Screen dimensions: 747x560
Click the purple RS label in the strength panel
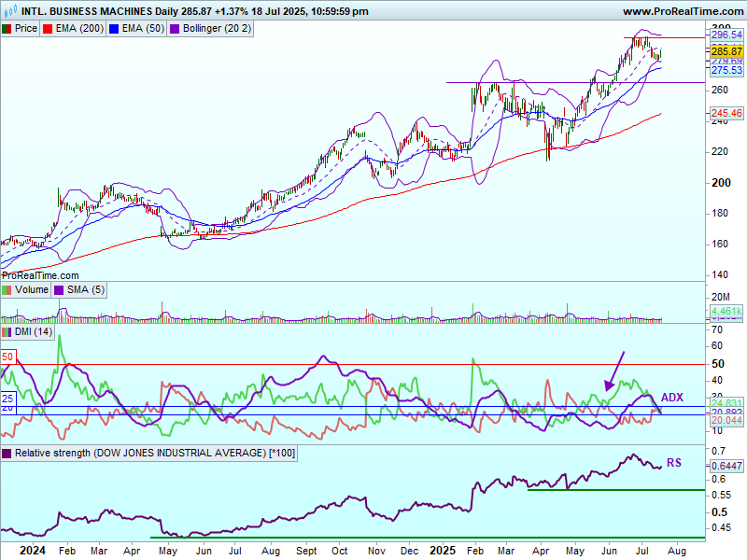click(673, 462)
